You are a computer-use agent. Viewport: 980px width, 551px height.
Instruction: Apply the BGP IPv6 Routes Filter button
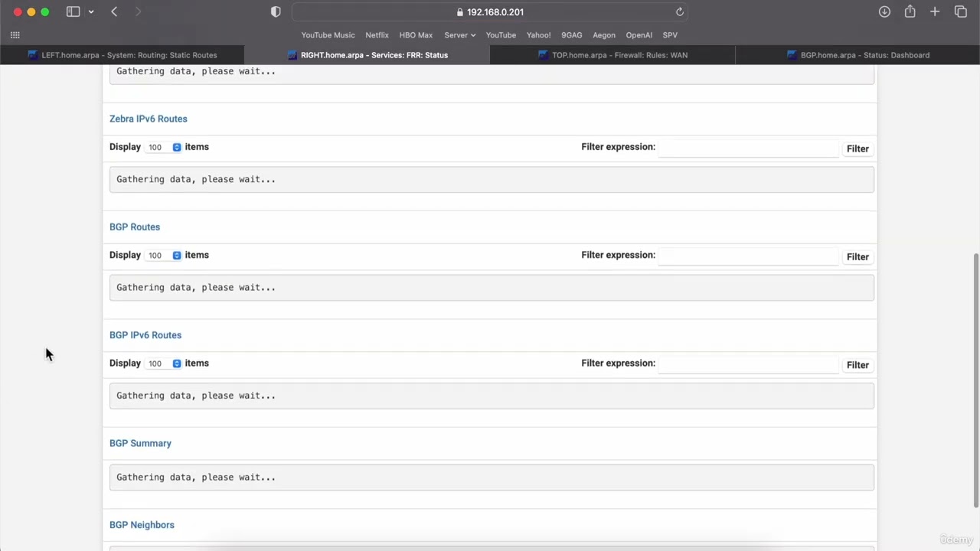pos(857,365)
